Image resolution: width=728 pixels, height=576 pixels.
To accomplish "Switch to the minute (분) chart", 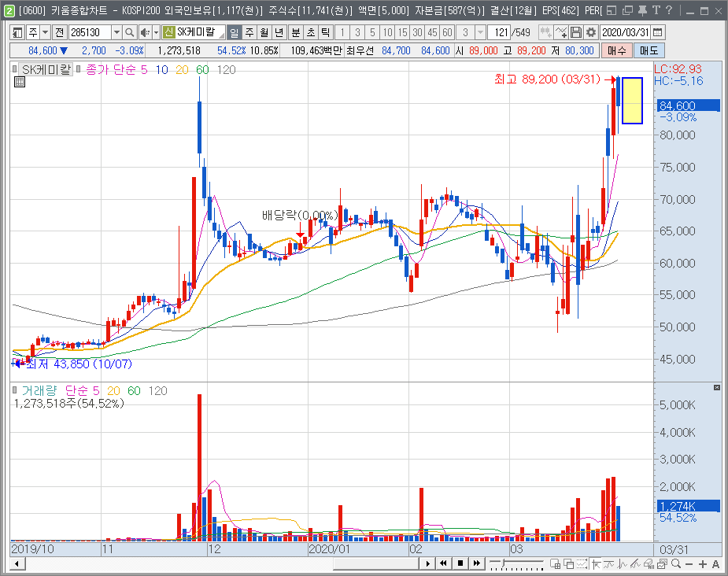I will point(296,32).
